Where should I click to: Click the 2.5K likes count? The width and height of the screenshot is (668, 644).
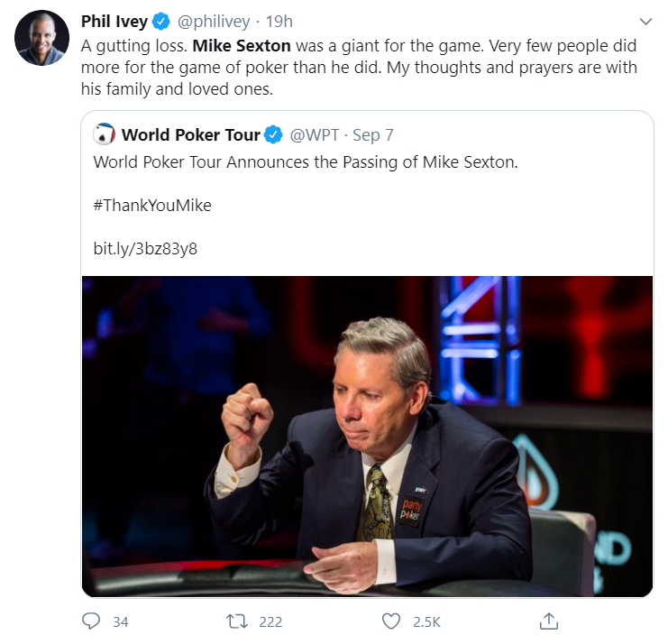point(426,621)
